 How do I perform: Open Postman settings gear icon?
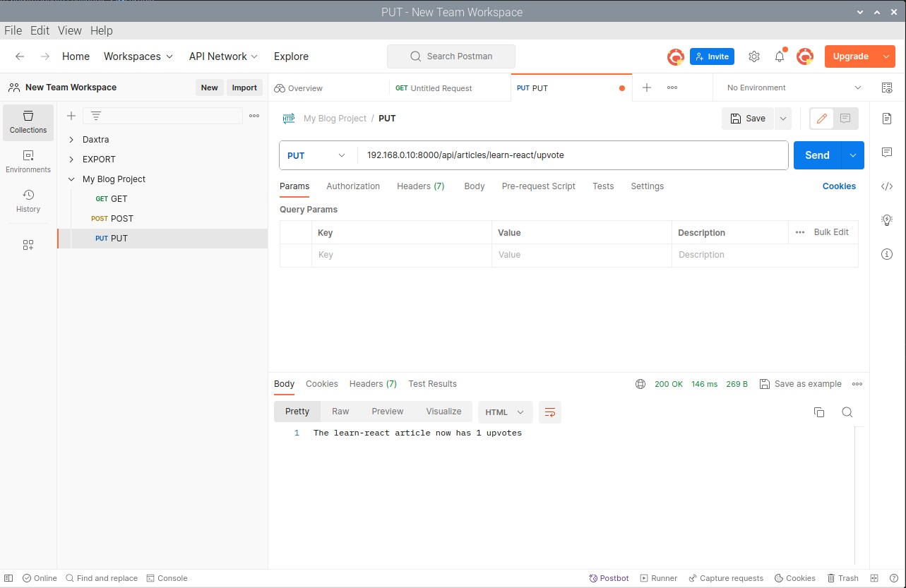[x=754, y=56]
